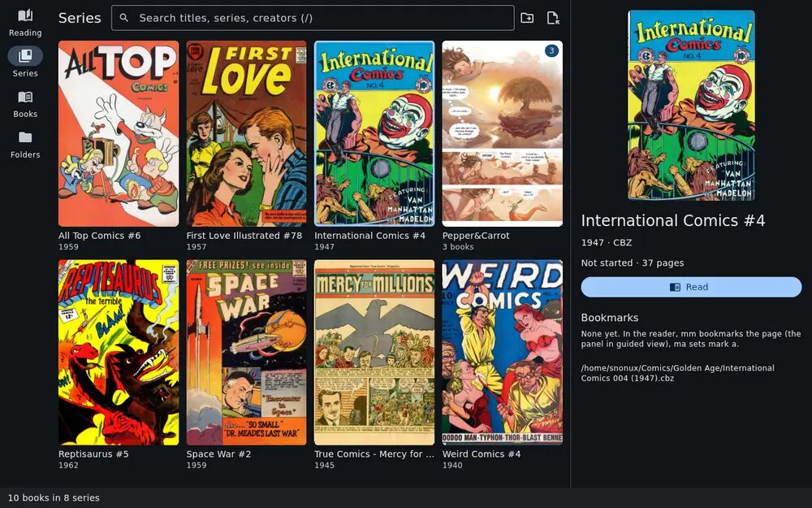The image size is (812, 508).
Task: Focus the search titles input field
Action: (x=313, y=18)
